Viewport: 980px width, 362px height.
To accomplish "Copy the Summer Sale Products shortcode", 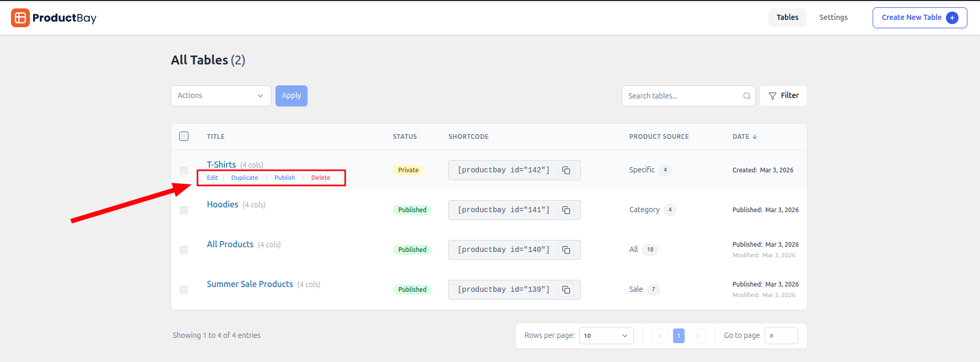I will coord(566,290).
